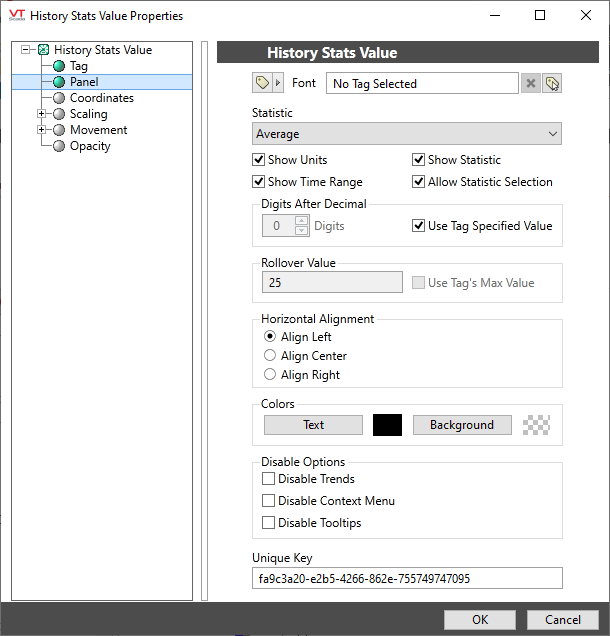
Task: Select the Panel item in the tree
Action: 84,82
